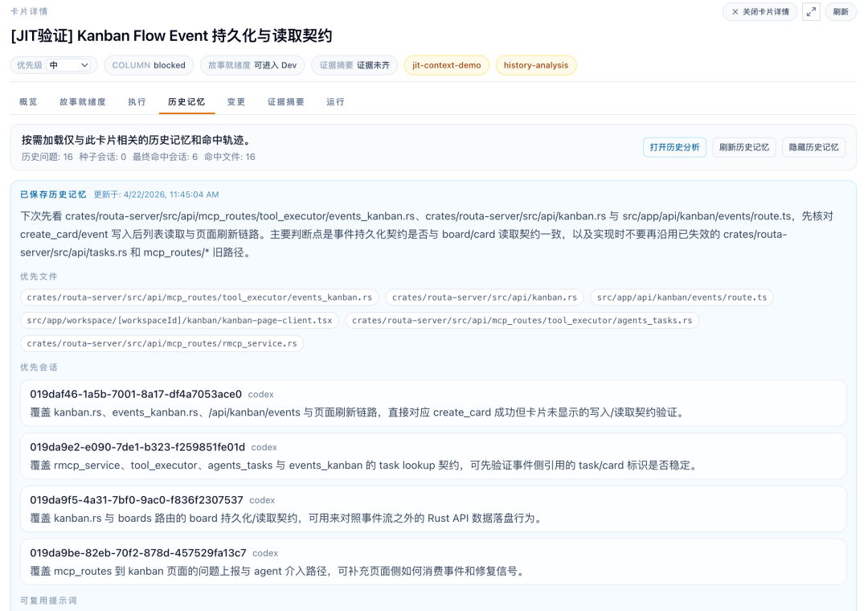
Task: Click the 可复用提示词 section label
Action: (49, 601)
